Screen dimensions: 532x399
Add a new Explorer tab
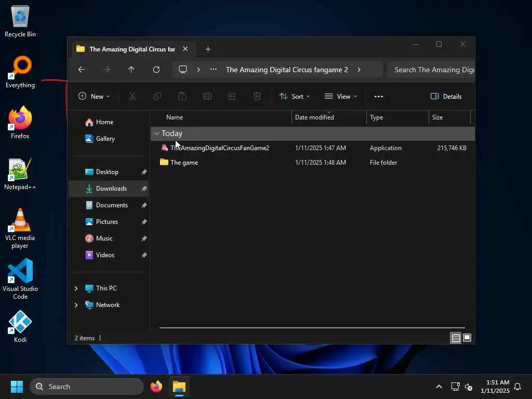click(x=208, y=49)
